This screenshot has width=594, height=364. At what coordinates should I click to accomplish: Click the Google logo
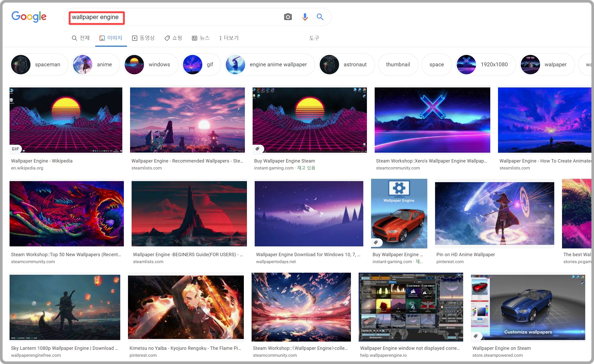(29, 17)
